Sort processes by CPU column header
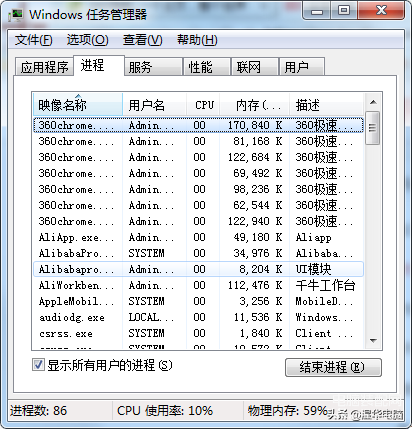The height and width of the screenshot is (429, 412). coord(203,105)
